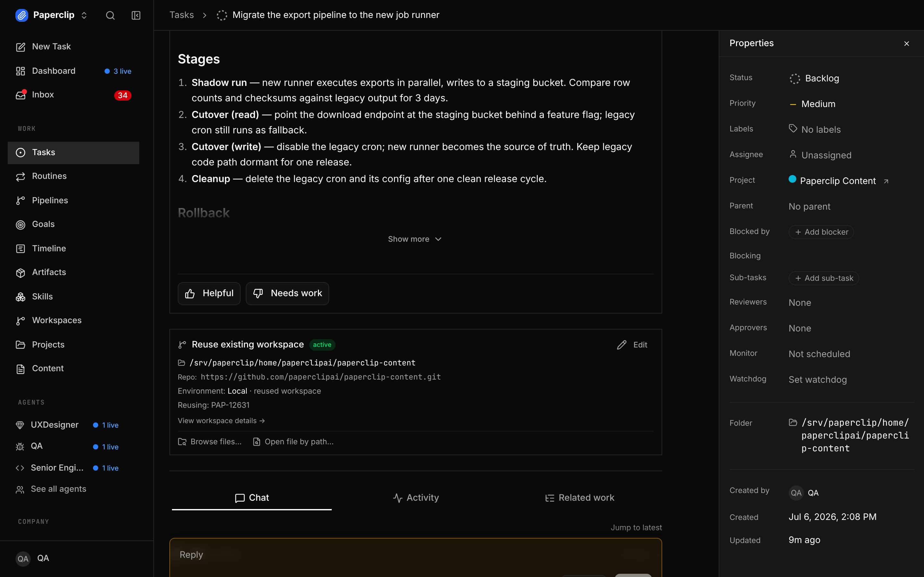Open Inbox with 34 unread badge
Image resolution: width=924 pixels, height=577 pixels.
tap(73, 95)
